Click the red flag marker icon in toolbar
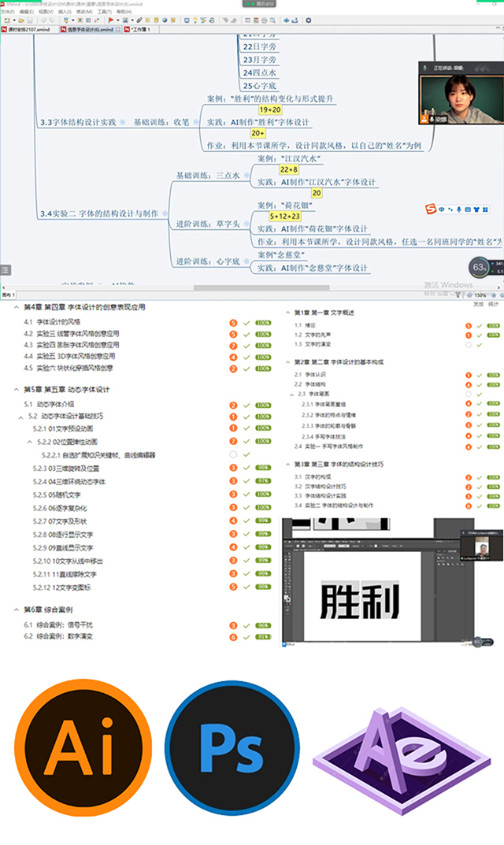Image resolution: width=504 pixels, height=845 pixels. pos(110,20)
